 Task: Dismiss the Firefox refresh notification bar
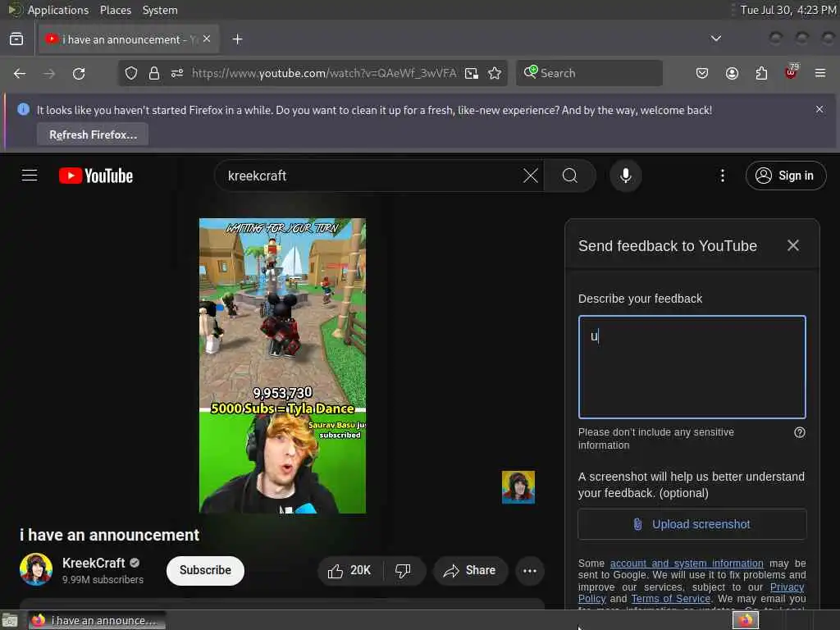[x=819, y=109]
